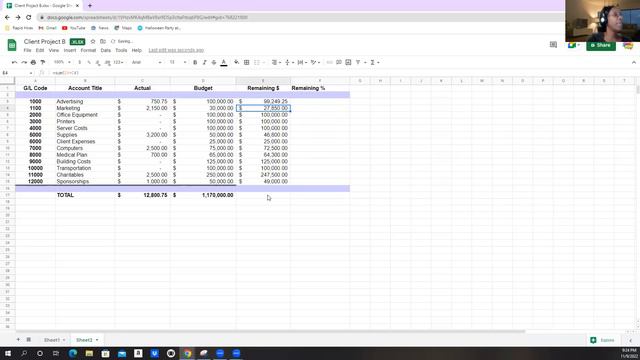640x360 pixels.
Task: Click the Insert chart icon
Action: coord(348,62)
